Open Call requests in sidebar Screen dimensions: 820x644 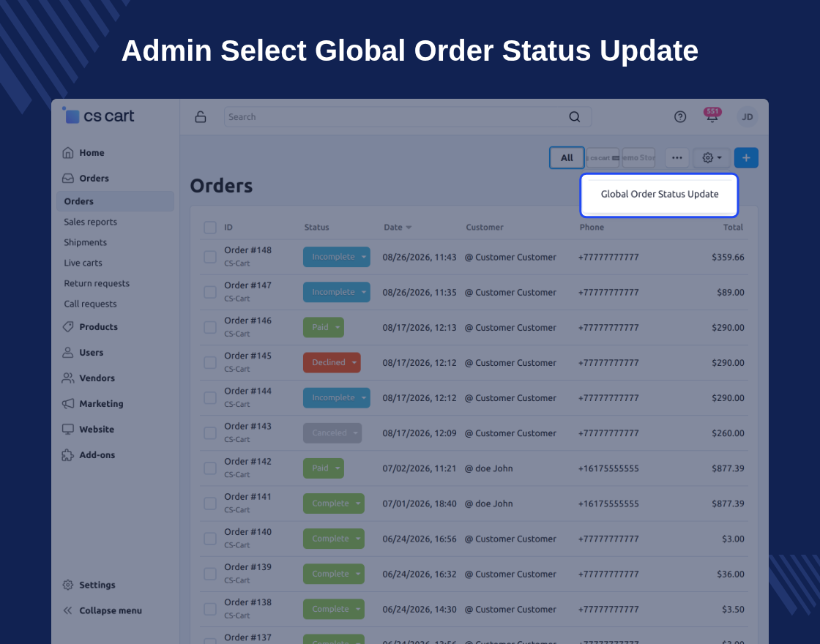coord(91,304)
